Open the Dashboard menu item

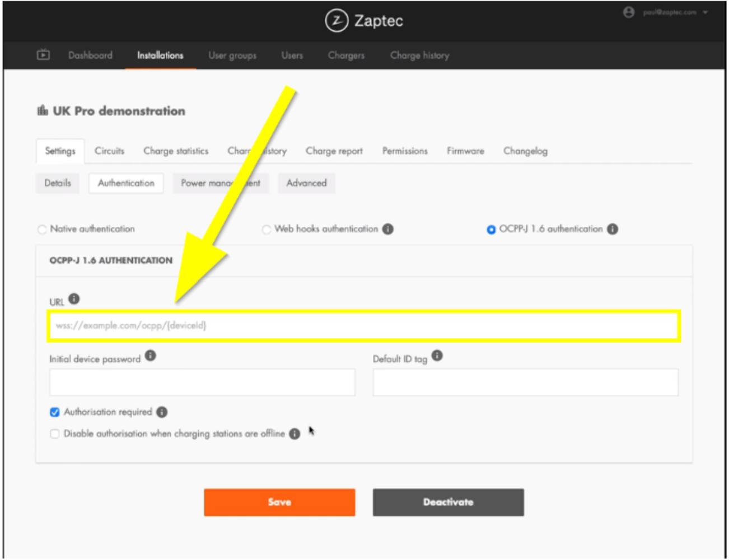[x=90, y=55]
